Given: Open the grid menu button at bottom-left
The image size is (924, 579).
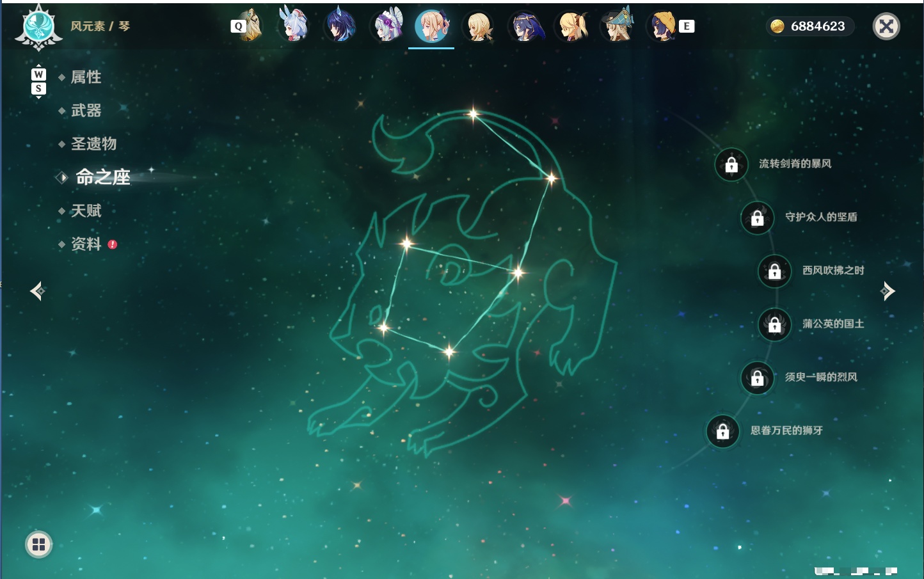Looking at the screenshot, I should [x=38, y=544].
